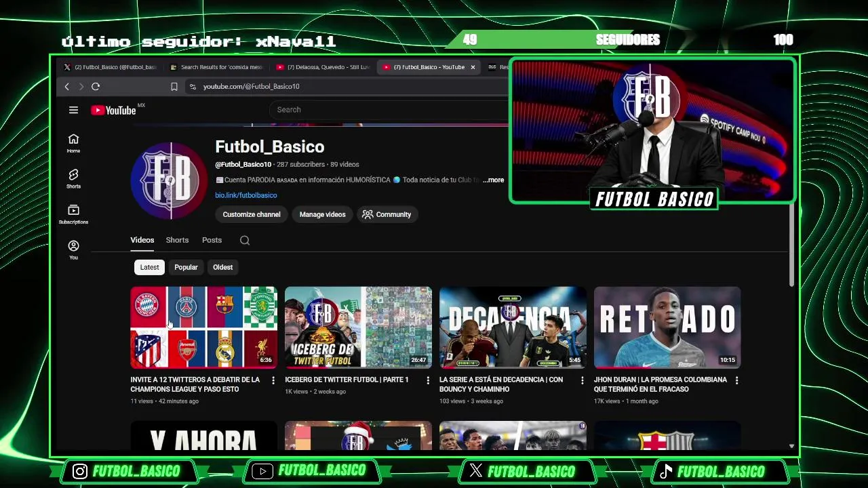
Task: Open Shorts in the sidebar
Action: point(73,179)
